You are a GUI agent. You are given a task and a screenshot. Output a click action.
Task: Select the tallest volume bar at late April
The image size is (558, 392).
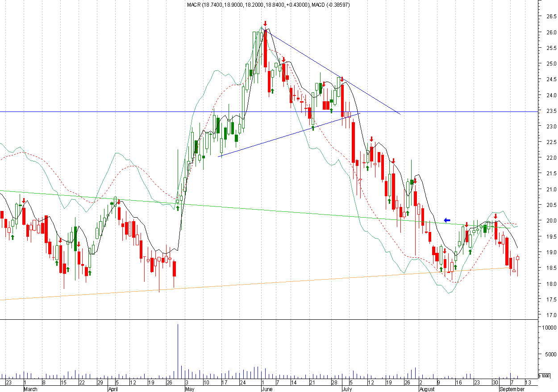[178, 351]
